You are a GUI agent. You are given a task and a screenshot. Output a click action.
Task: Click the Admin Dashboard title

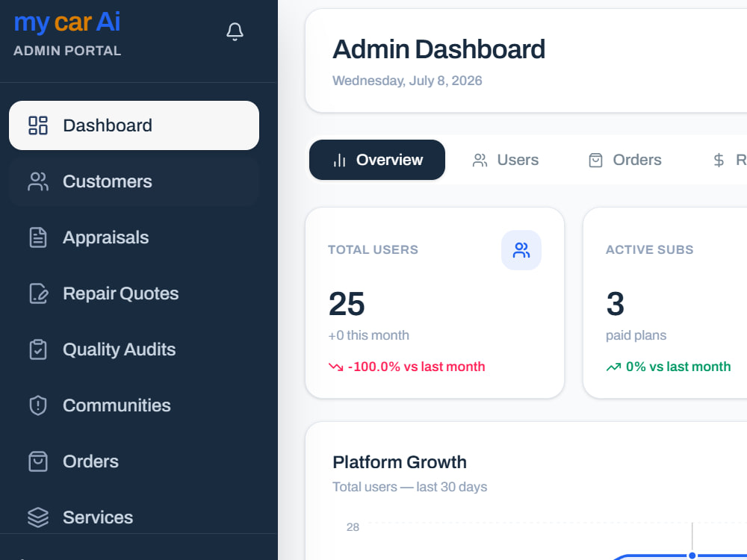pyautogui.click(x=438, y=49)
